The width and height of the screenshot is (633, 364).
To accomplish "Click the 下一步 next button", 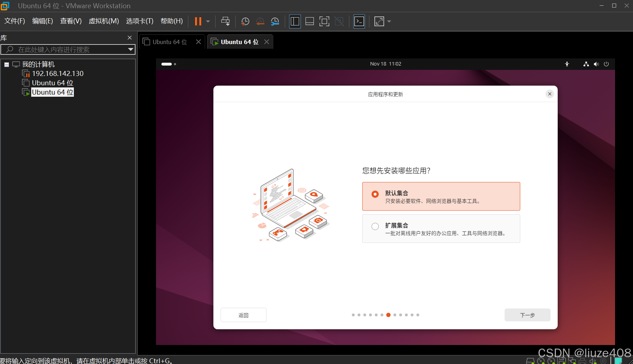I will pyautogui.click(x=527, y=315).
